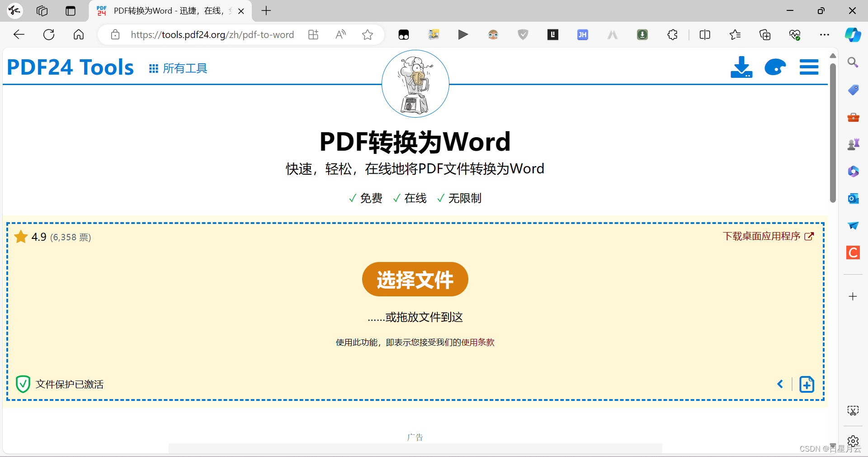Open the Collections icon
The image size is (868, 457).
click(x=765, y=35)
